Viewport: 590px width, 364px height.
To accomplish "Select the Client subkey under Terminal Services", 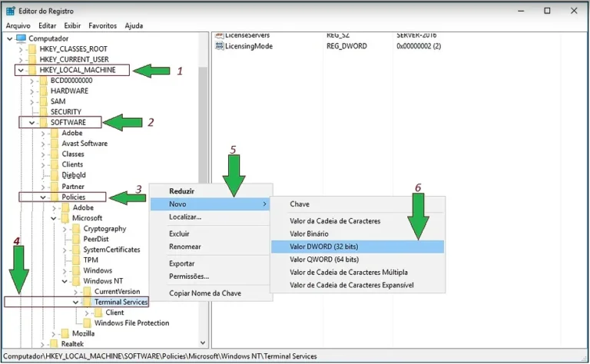I will 114,313.
